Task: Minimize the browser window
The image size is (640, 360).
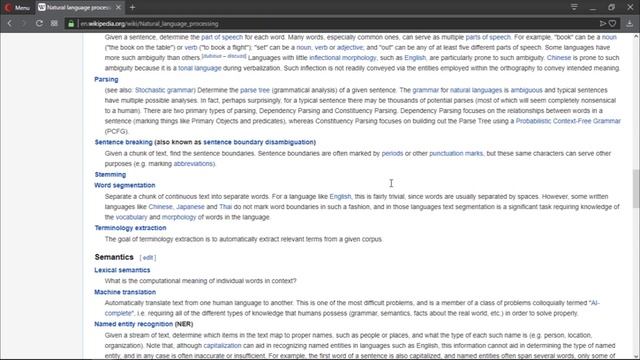Action: click(593, 7)
